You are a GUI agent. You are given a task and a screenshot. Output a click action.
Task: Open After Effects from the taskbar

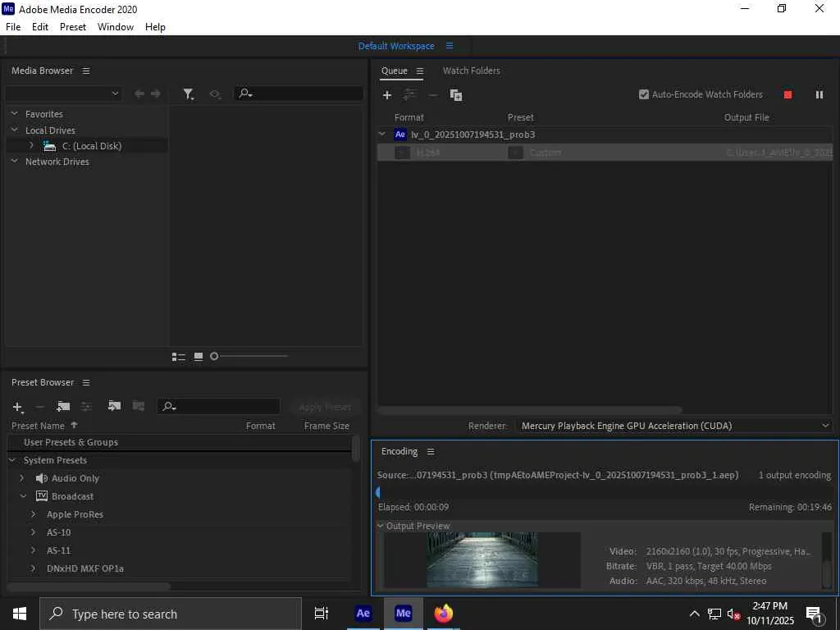point(363,614)
